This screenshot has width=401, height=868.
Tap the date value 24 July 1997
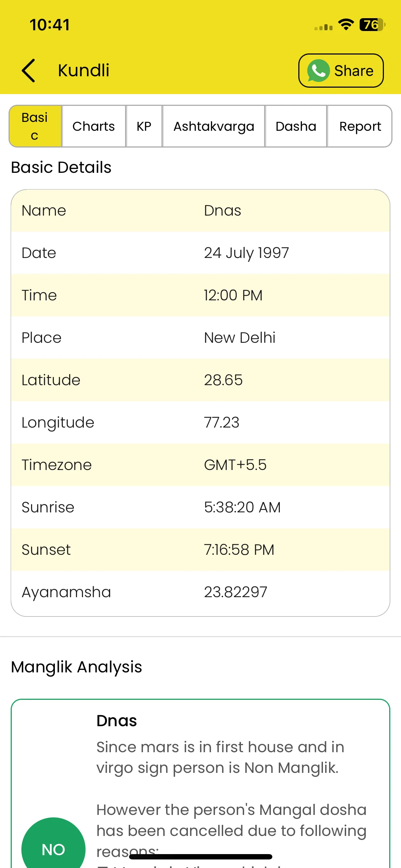tap(246, 253)
